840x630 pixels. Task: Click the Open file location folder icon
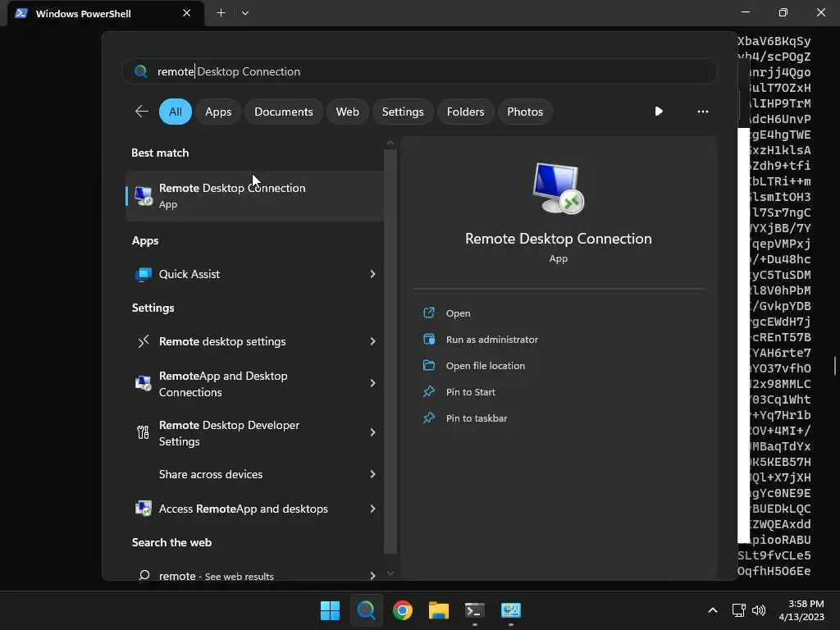click(429, 365)
